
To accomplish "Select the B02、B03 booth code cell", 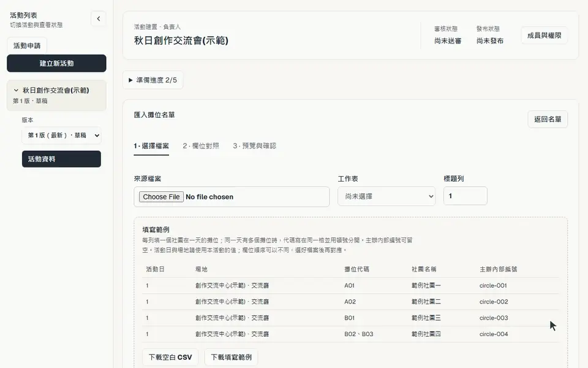I will click(359, 334).
